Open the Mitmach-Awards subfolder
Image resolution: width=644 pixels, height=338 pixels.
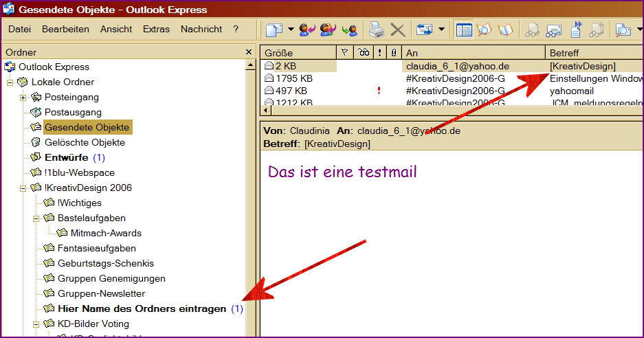[x=106, y=234]
